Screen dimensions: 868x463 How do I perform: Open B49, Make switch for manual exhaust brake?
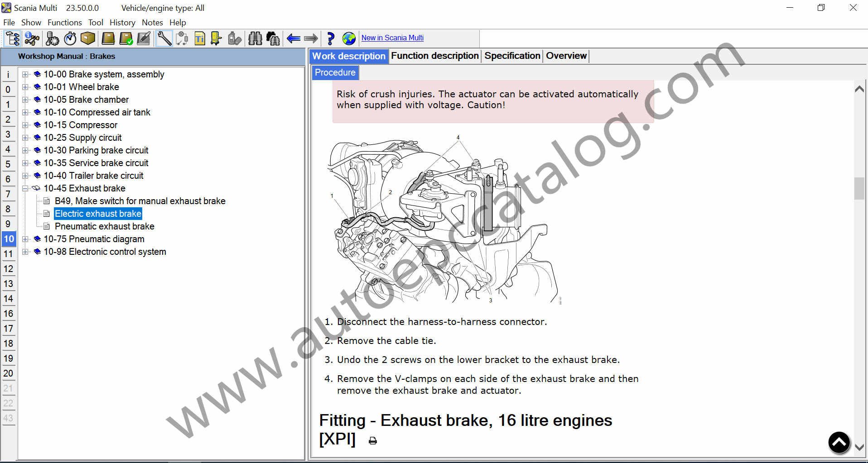coord(140,201)
